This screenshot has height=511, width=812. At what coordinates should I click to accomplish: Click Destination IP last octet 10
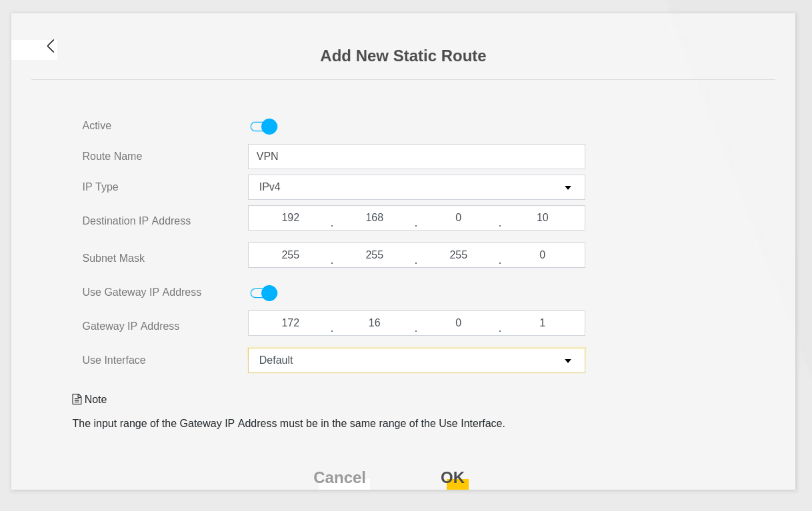pos(542,218)
